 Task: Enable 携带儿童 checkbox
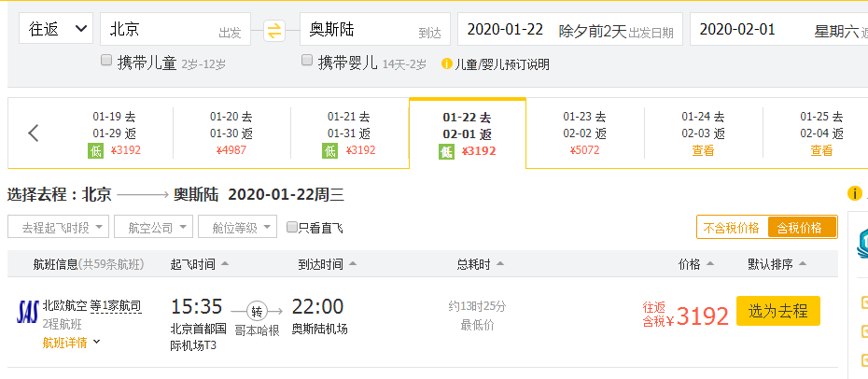[x=106, y=61]
